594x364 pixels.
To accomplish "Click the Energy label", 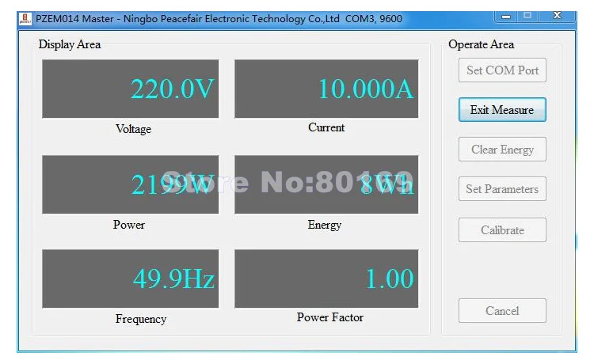I will click(x=324, y=225).
